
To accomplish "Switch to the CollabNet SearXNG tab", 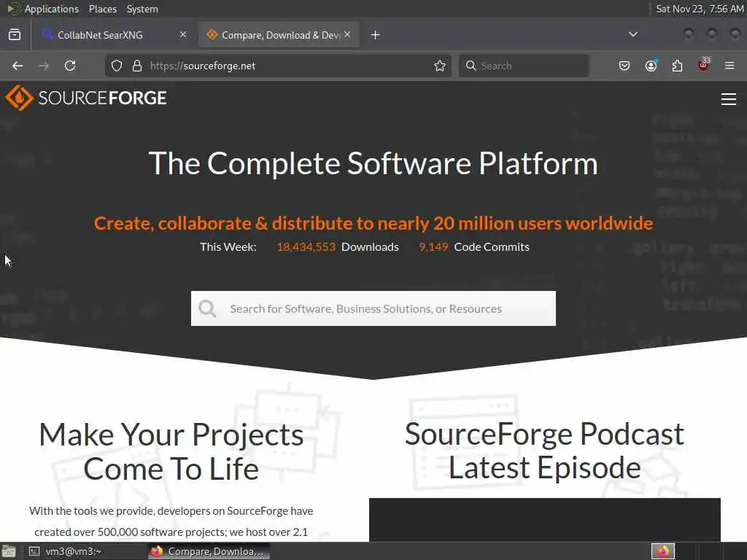I will 115,35.
